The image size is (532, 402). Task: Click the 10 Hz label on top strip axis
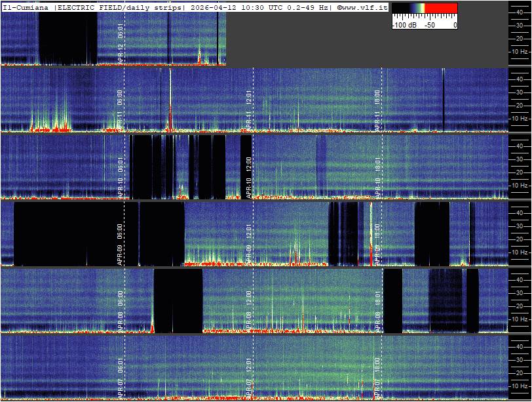[520, 51]
